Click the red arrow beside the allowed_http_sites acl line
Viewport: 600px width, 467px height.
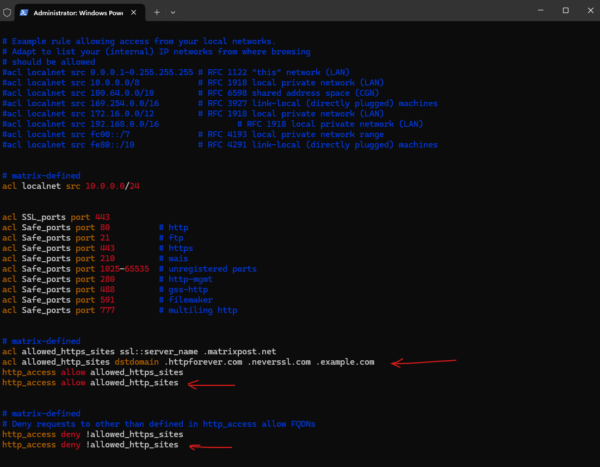[424, 362]
